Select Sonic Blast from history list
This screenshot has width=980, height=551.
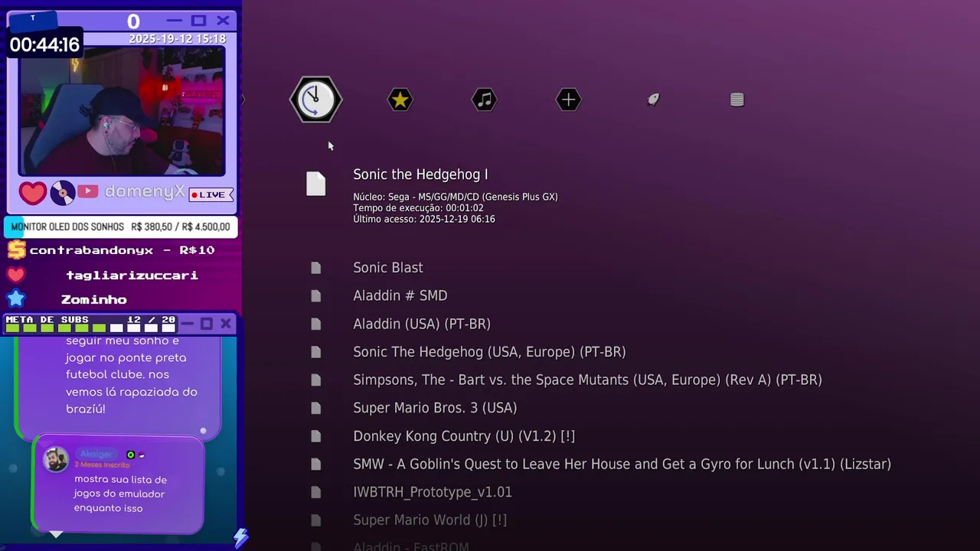click(388, 268)
